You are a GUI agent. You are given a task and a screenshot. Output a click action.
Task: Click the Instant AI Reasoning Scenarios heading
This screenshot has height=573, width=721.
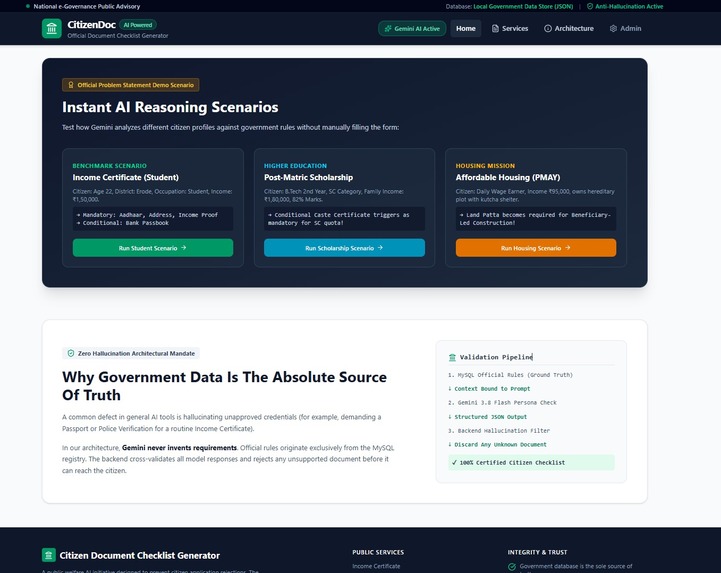pos(170,107)
